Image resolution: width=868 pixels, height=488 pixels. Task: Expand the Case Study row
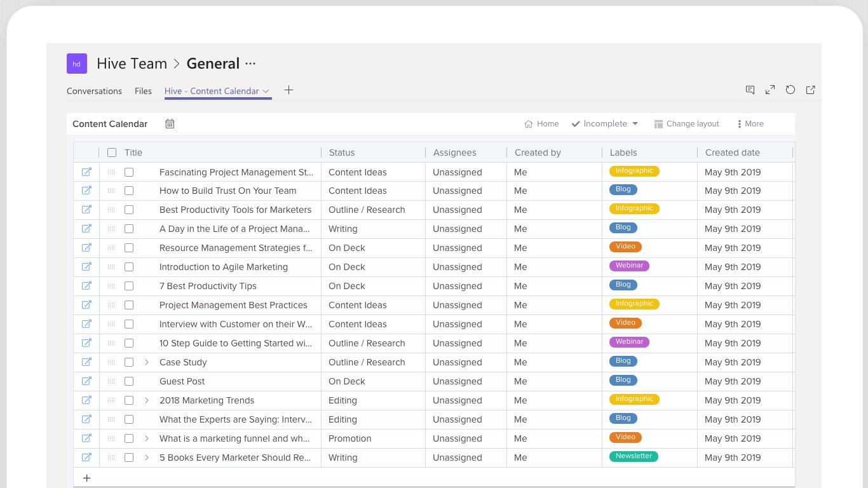tap(147, 362)
